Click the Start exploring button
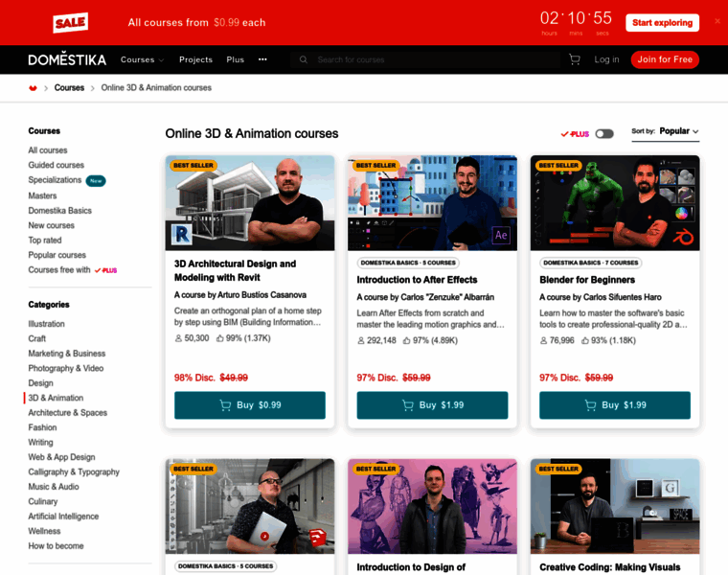The height and width of the screenshot is (575, 728). click(662, 23)
